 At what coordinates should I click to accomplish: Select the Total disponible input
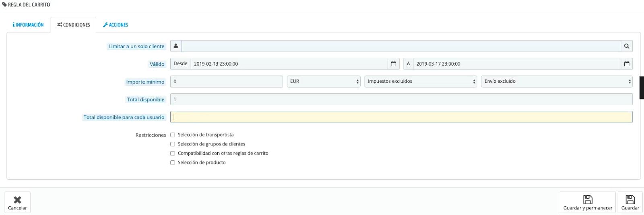coord(401,99)
